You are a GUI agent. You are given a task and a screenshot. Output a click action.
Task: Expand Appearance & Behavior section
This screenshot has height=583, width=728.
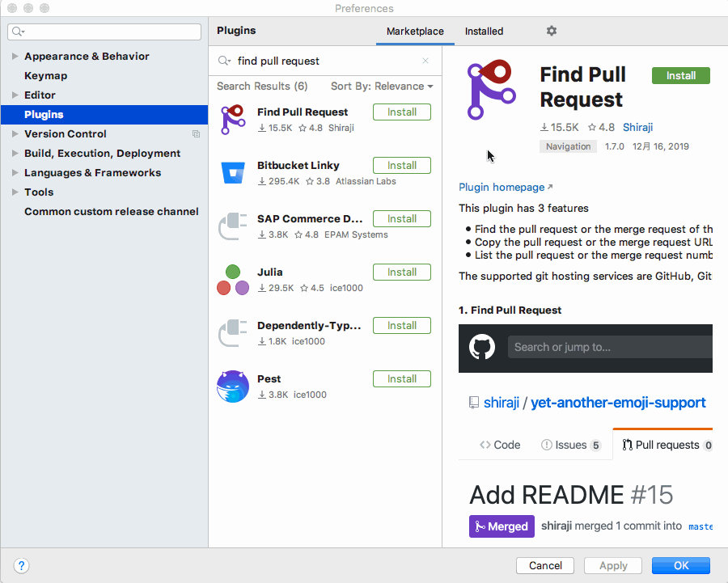15,56
